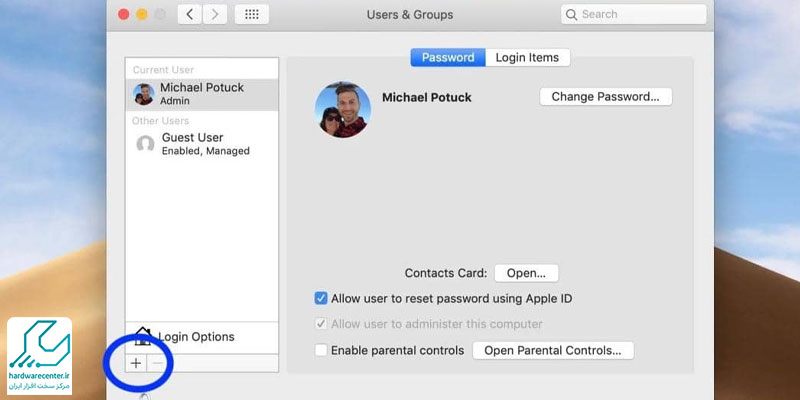Toggle Allow user to administer this computer
This screenshot has height=400, width=800.
click(321, 324)
